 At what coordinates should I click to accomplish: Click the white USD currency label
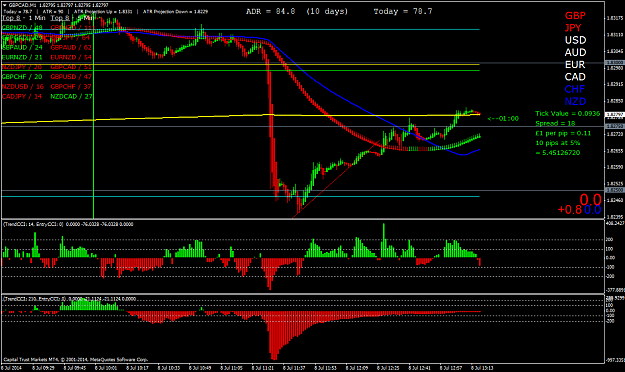(x=575, y=40)
